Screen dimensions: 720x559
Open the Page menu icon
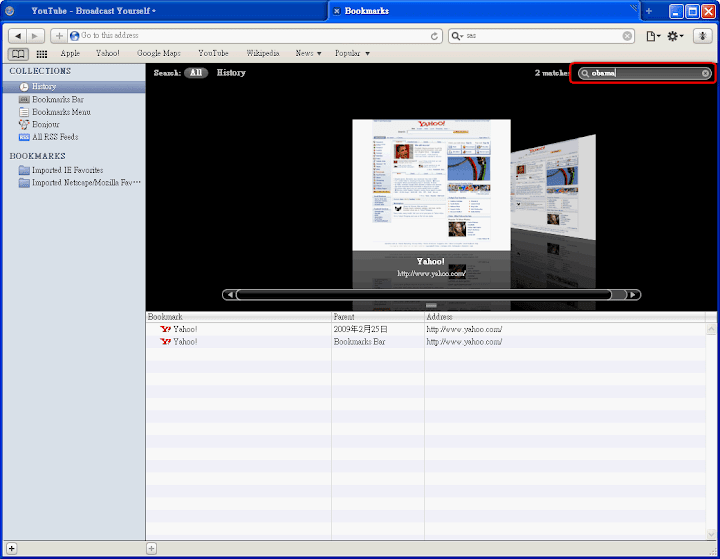pyautogui.click(x=653, y=36)
